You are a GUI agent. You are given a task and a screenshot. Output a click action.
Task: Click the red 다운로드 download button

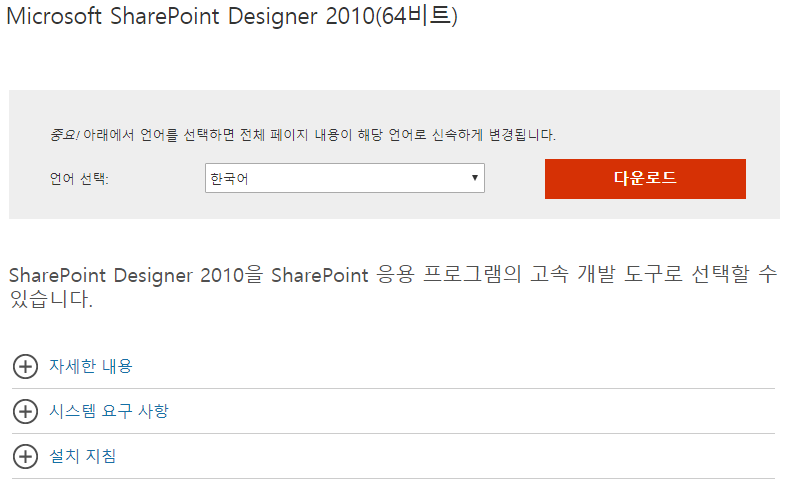pos(645,179)
